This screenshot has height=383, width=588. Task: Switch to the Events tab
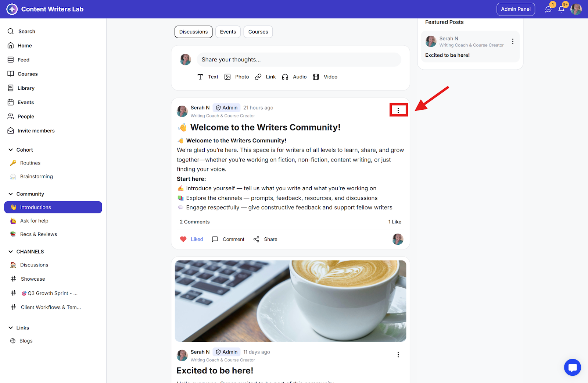coord(228,32)
